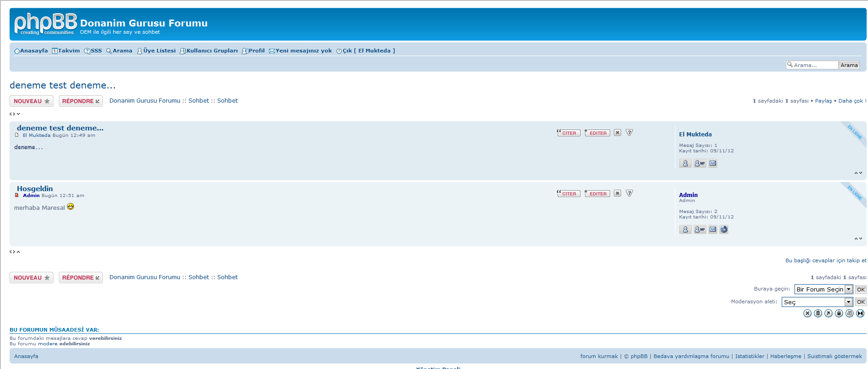
Task: Open the 'Seç' moderation tool dropdown
Action: [x=817, y=302]
